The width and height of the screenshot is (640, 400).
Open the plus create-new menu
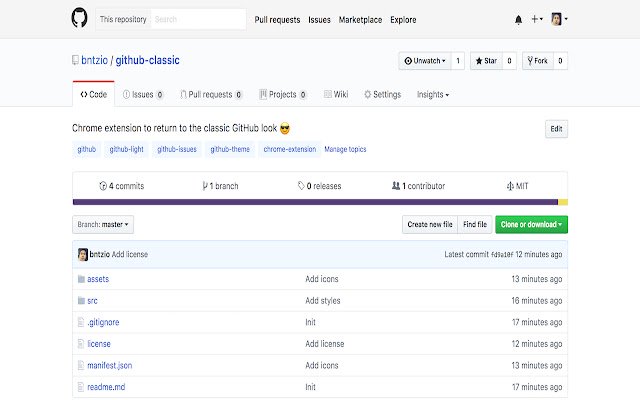pos(537,19)
